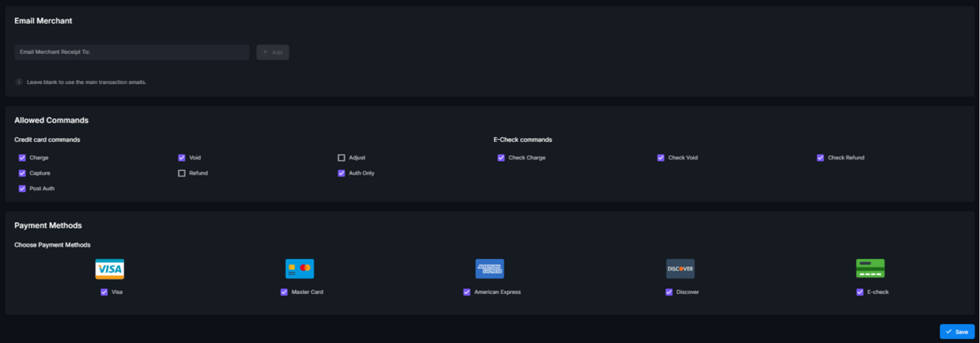Uncheck the Post Auth command

[22, 189]
